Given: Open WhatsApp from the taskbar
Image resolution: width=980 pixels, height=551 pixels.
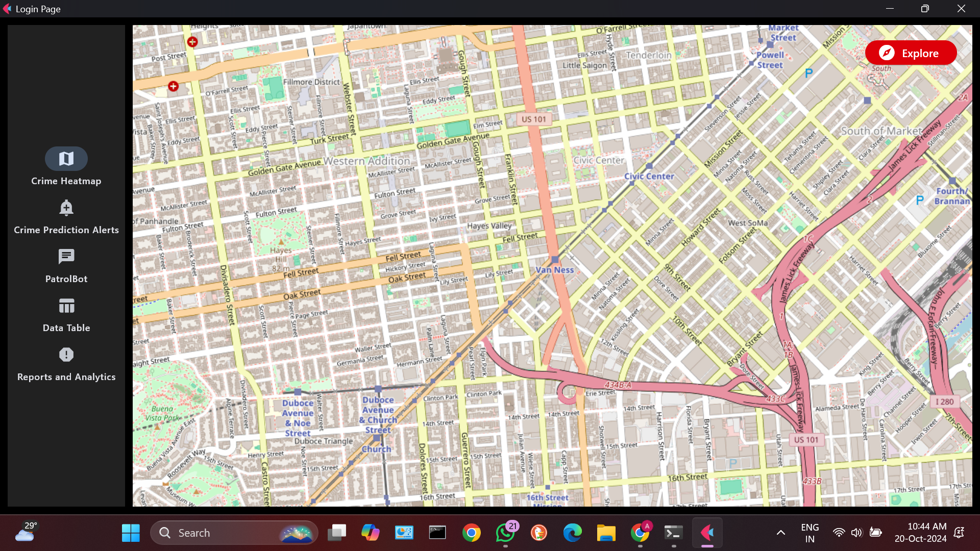Looking at the screenshot, I should pyautogui.click(x=505, y=533).
